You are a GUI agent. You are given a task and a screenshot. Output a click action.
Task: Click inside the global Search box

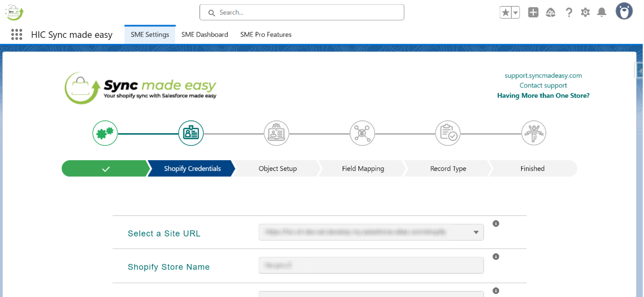tap(302, 13)
